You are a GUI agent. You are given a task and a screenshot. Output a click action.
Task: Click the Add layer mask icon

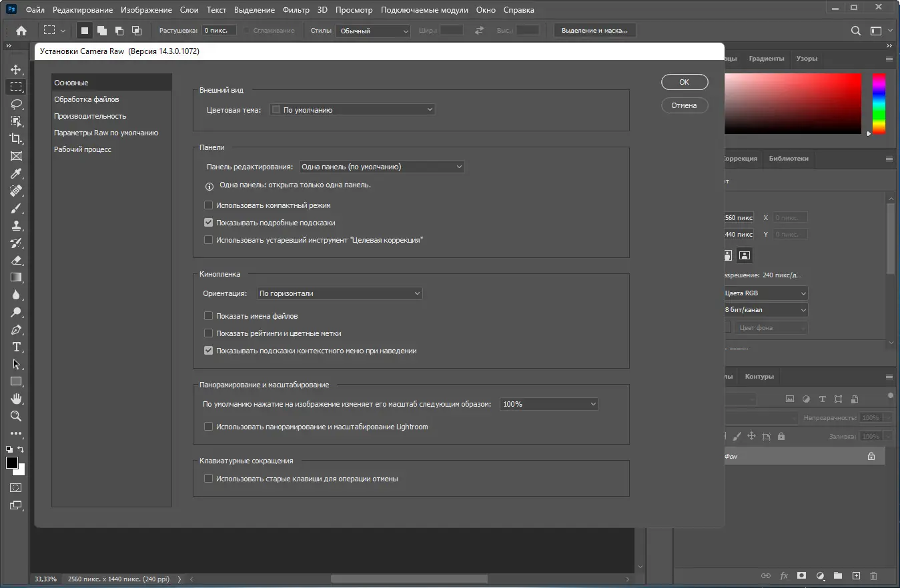pos(802,575)
